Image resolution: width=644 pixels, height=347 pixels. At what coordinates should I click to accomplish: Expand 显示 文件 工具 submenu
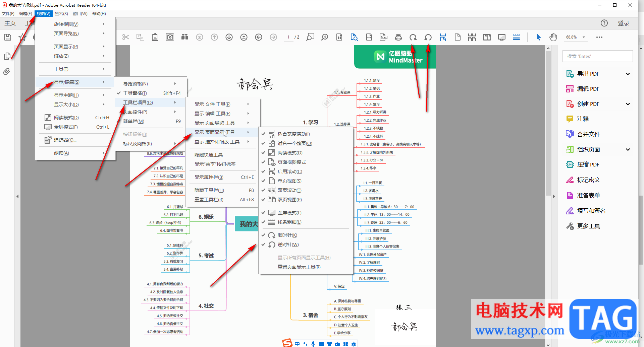point(222,104)
